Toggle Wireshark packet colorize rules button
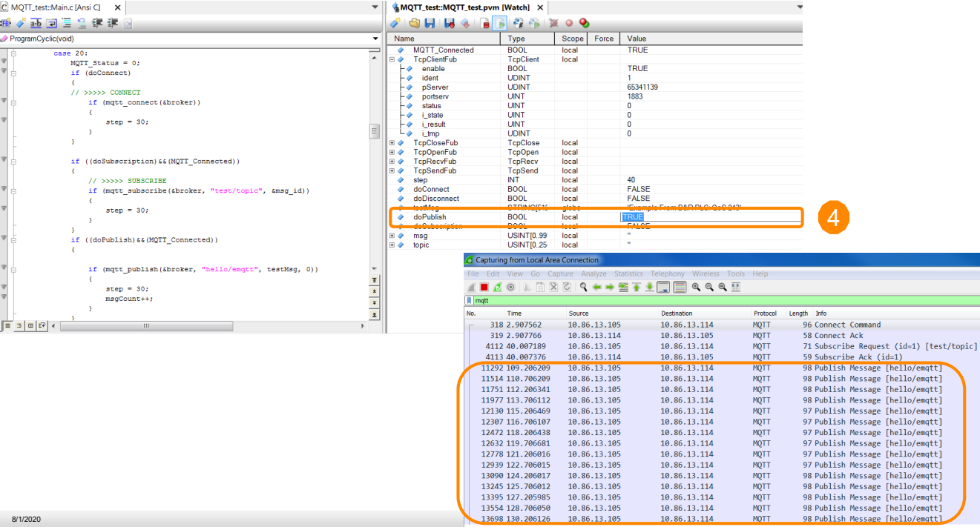This screenshot has width=980, height=527. (x=680, y=287)
